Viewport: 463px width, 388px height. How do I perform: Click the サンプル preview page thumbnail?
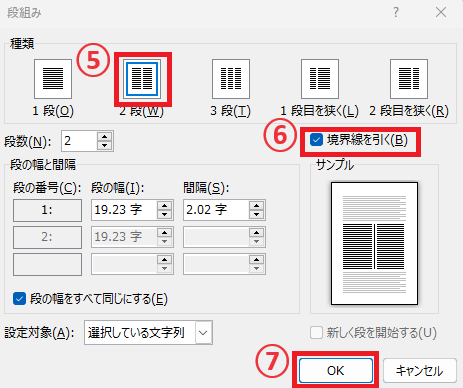(x=374, y=243)
